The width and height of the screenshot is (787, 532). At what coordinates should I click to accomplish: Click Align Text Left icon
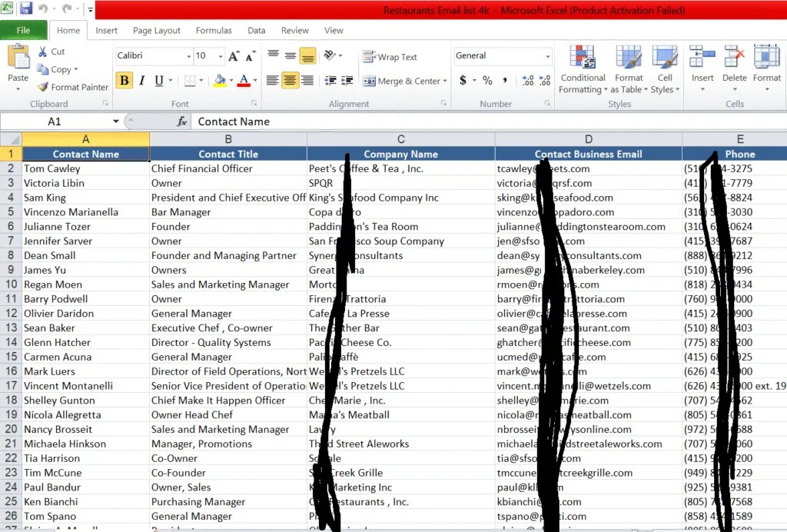(x=273, y=80)
